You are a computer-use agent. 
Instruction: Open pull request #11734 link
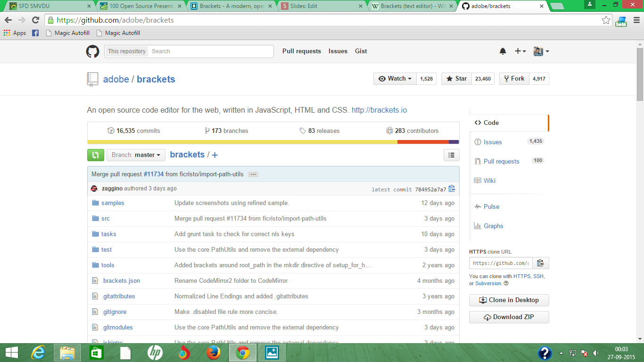(154, 174)
